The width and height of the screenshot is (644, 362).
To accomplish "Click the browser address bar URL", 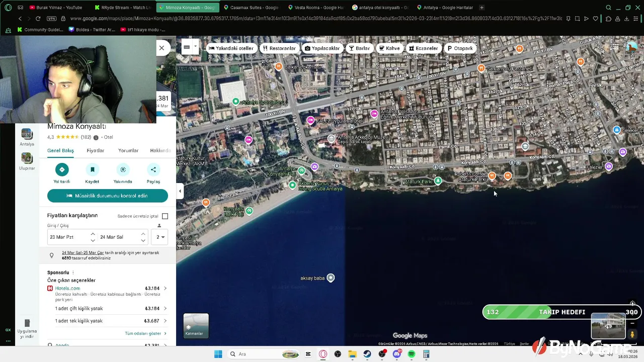I will click(316, 19).
